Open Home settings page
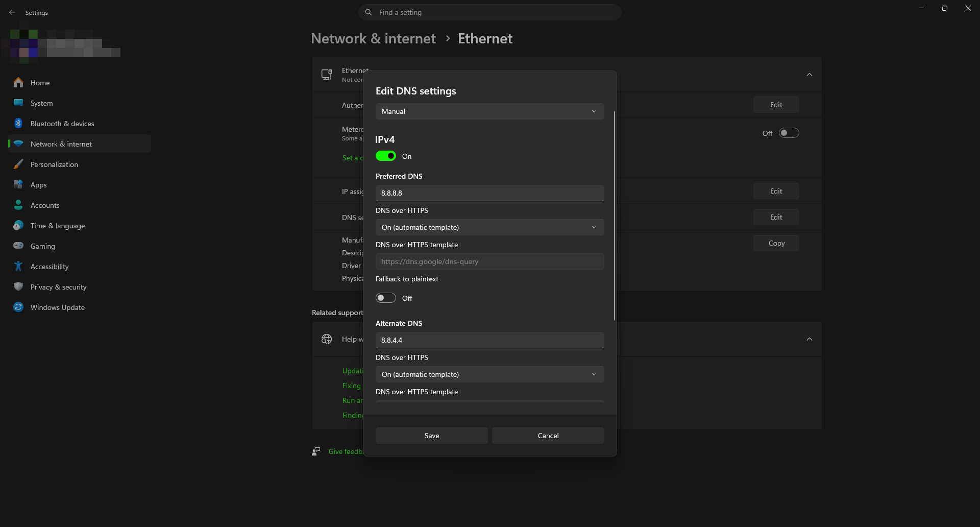This screenshot has height=527, width=980. point(80,82)
